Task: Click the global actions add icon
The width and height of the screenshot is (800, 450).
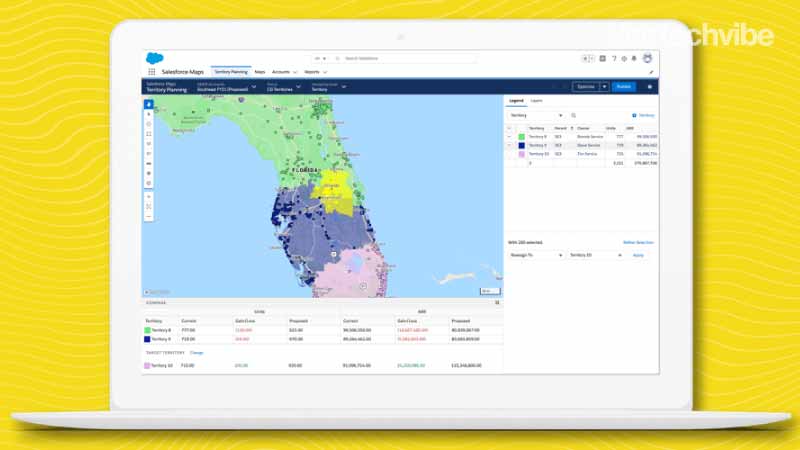Action: point(603,59)
